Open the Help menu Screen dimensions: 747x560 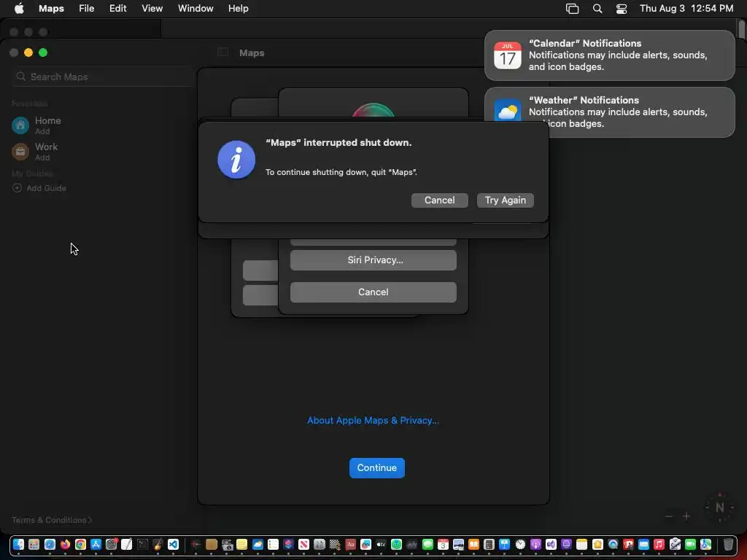(239, 8)
